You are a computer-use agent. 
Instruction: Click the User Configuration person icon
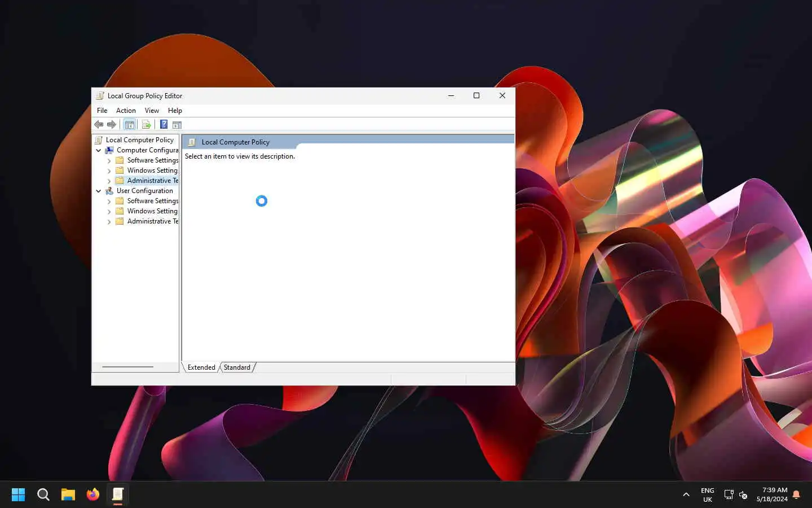point(109,191)
